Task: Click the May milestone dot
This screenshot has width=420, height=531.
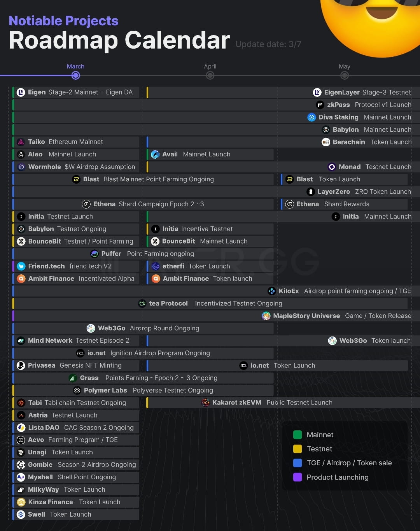Action: tap(345, 75)
